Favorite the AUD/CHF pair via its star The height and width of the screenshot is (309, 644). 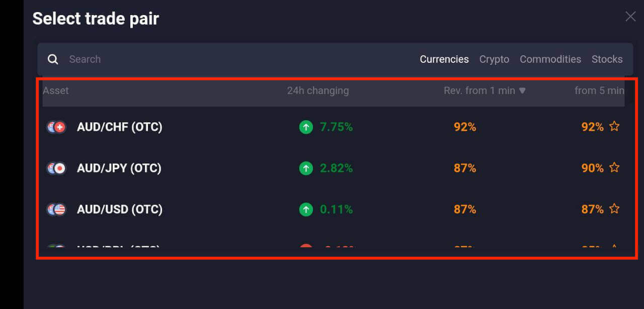(614, 127)
